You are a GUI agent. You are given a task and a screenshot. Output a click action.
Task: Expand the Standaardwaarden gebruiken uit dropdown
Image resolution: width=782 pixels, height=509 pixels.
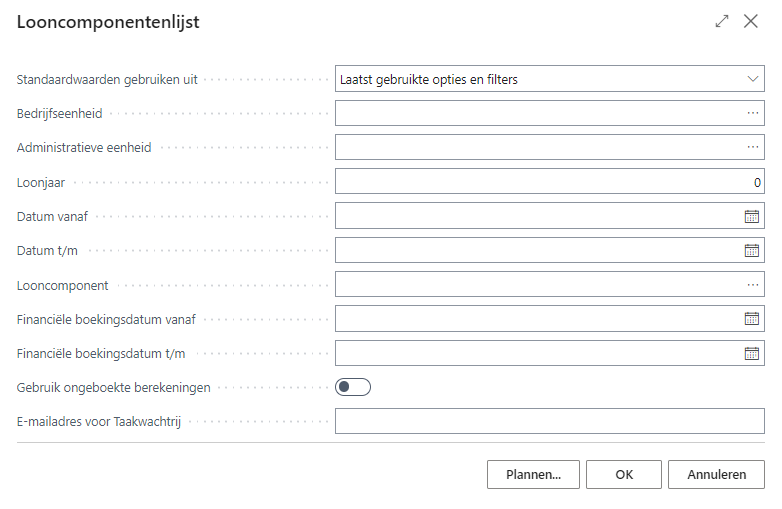pyautogui.click(x=753, y=78)
